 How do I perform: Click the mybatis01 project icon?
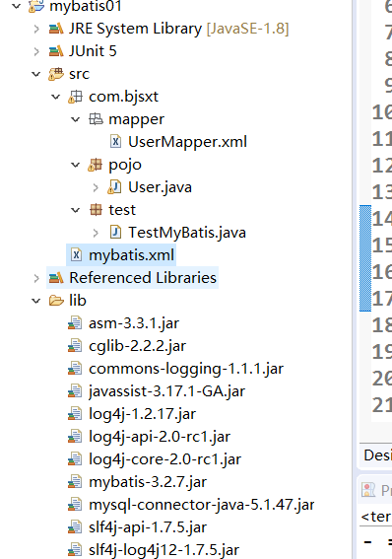pos(36,6)
